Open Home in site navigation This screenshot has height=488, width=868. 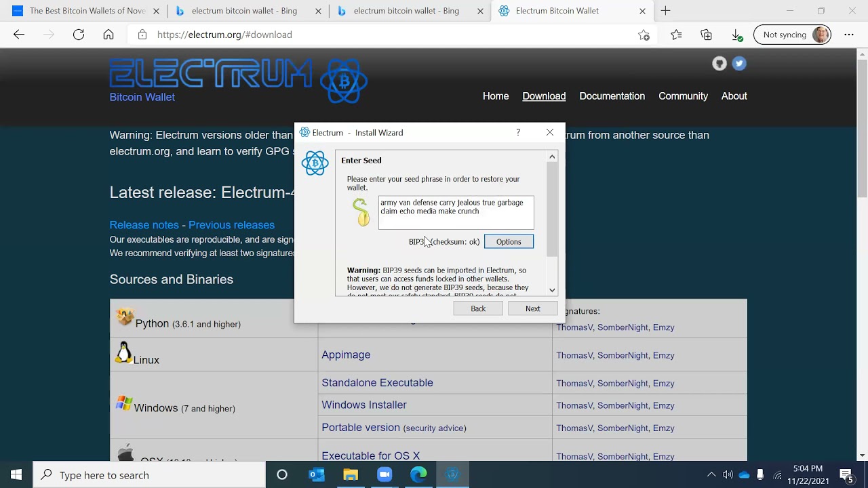(x=496, y=96)
